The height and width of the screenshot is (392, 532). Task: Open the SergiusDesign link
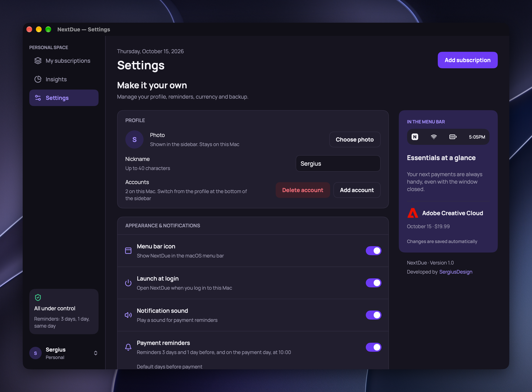tap(456, 272)
